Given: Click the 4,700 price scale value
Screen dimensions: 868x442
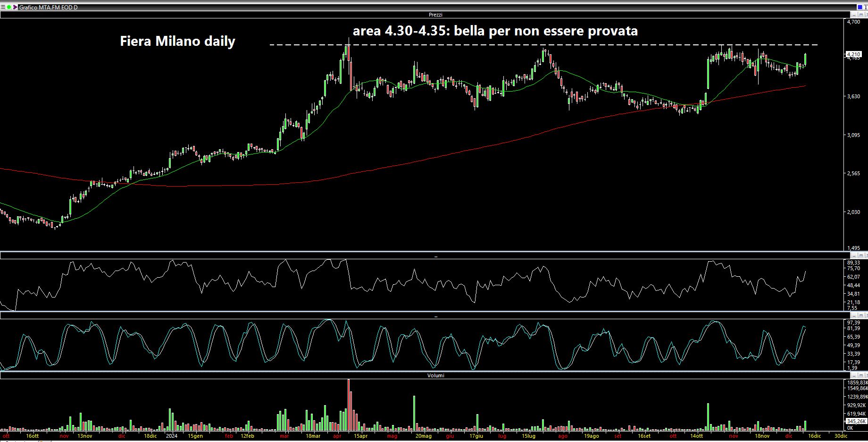Looking at the screenshot, I should coord(853,22).
